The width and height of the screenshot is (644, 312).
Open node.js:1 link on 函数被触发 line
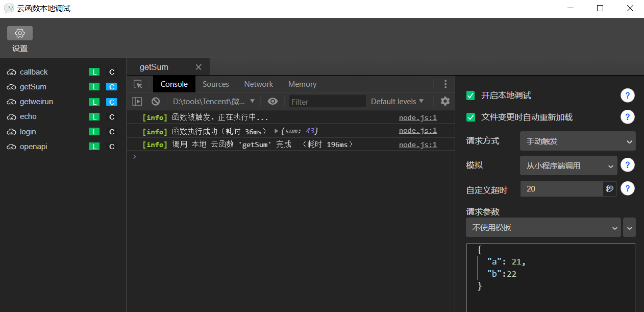click(418, 117)
